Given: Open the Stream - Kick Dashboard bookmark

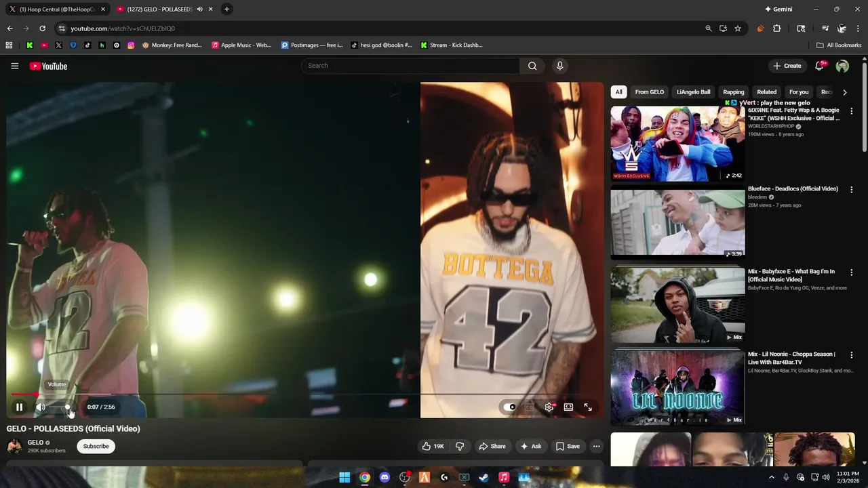Looking at the screenshot, I should [x=451, y=45].
